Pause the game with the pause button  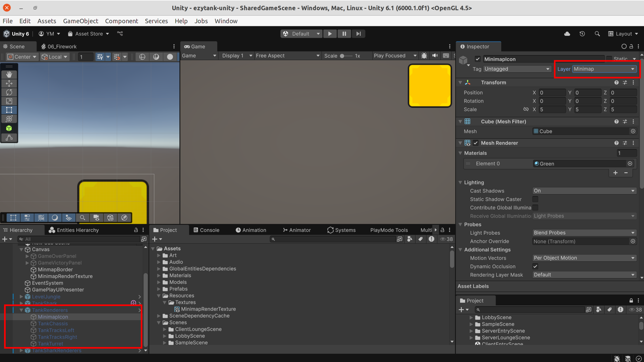344,34
